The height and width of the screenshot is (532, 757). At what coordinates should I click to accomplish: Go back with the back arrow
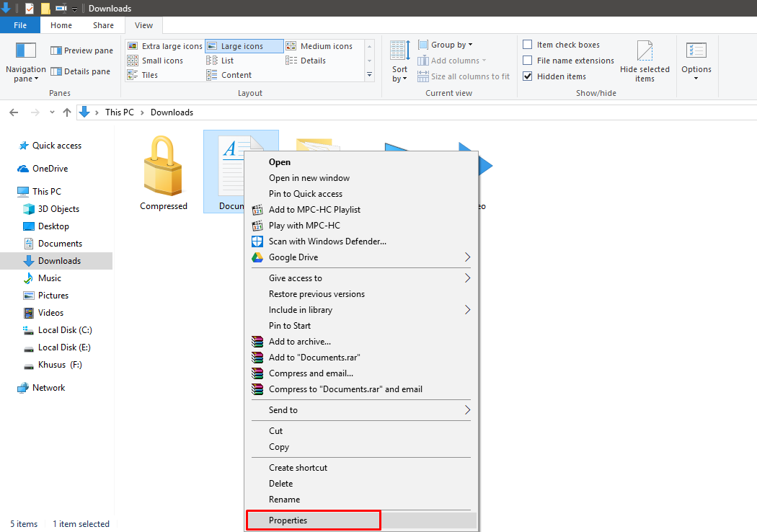14,112
